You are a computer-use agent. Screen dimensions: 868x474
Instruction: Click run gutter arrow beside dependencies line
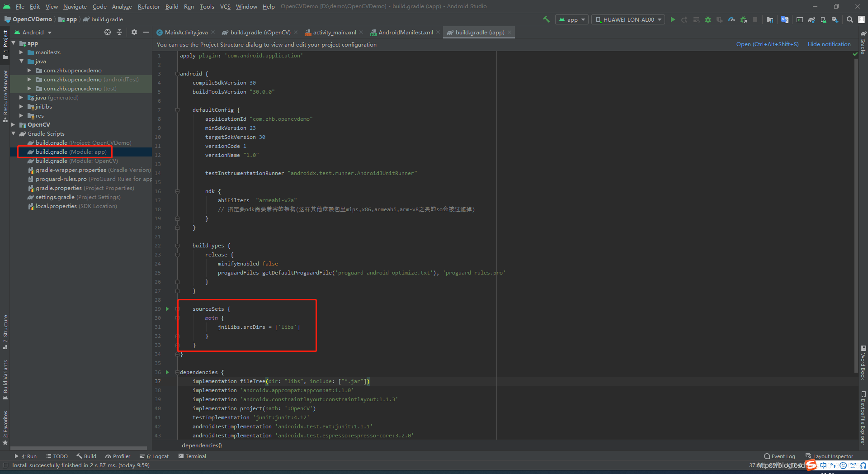pos(167,372)
